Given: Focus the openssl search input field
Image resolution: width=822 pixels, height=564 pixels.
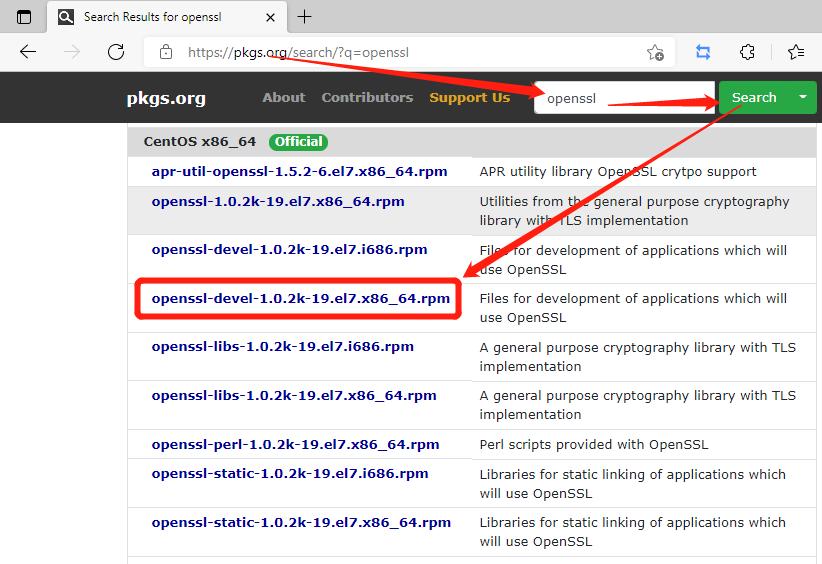Looking at the screenshot, I should [x=624, y=98].
